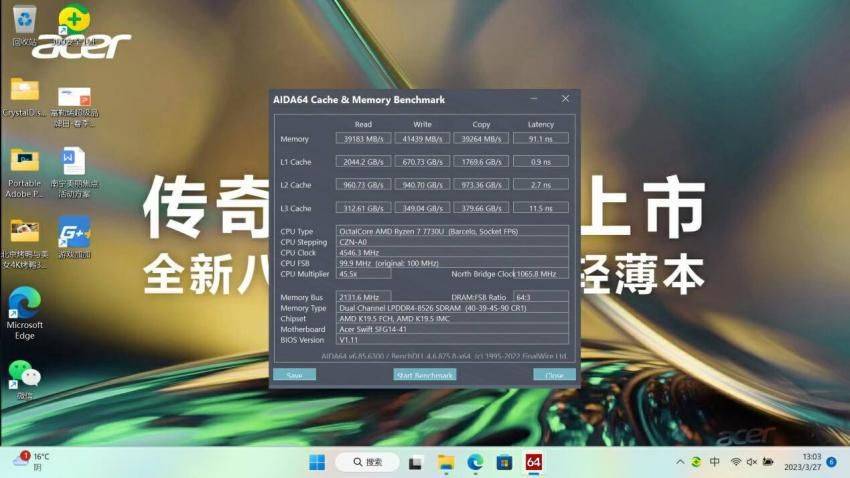
Task: Close AIDA64 window with the X button
Action: [x=565, y=99]
